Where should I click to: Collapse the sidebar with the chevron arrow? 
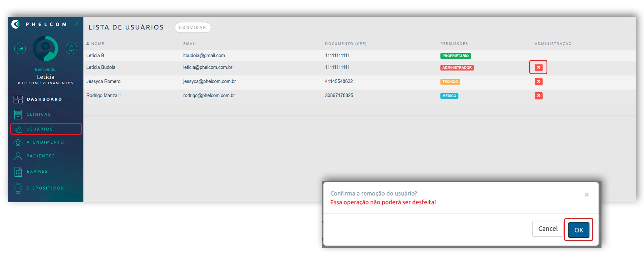[77, 24]
